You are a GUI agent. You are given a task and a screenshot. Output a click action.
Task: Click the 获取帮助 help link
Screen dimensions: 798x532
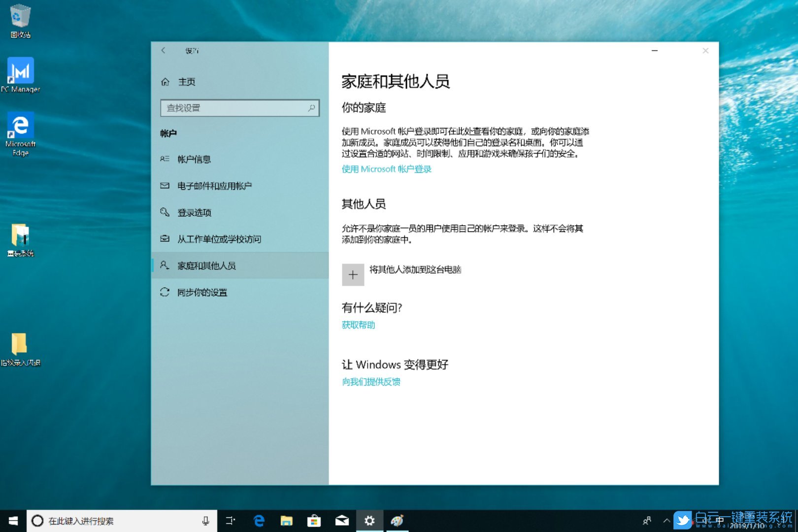tap(358, 325)
